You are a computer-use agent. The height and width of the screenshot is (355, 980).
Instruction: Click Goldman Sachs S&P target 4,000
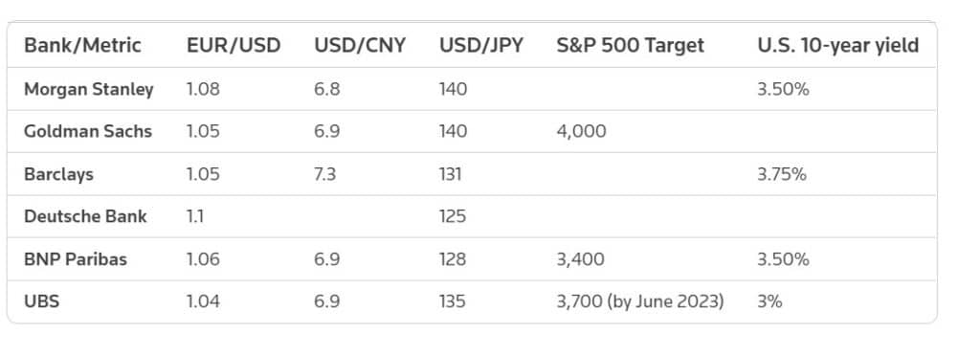[581, 131]
